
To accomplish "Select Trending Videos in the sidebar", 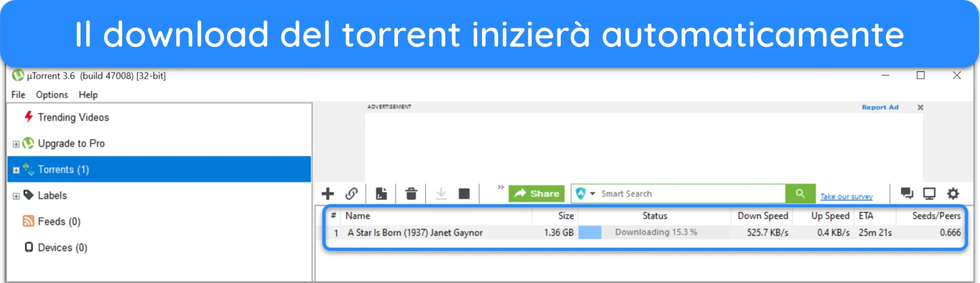I will pos(73,117).
